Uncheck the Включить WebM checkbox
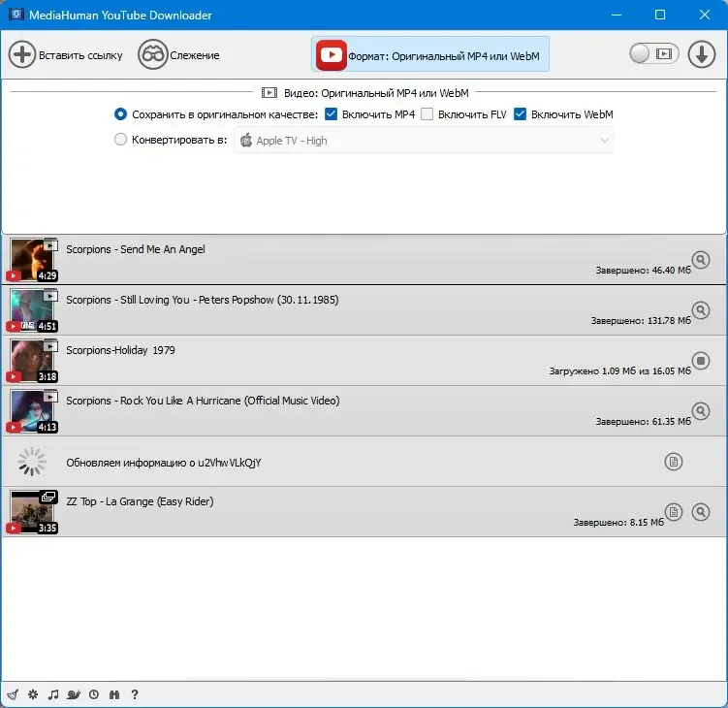Screen dimensions: 728x708 coord(520,113)
